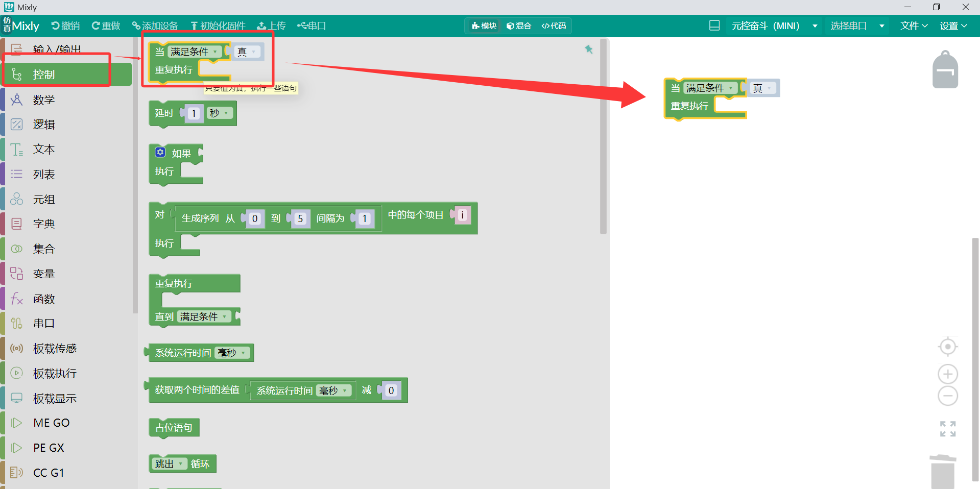Open the 文件 menu

pyautogui.click(x=914, y=26)
